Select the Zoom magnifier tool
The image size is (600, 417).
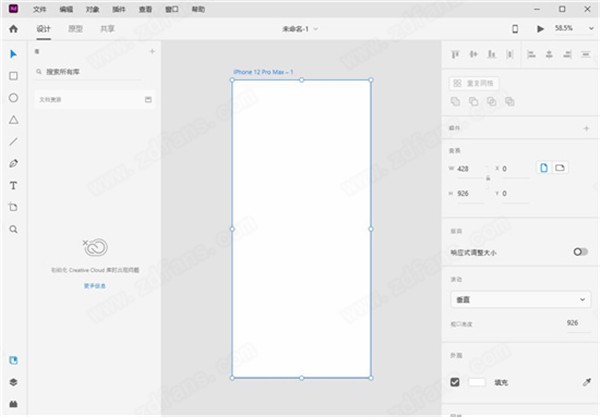pos(13,229)
